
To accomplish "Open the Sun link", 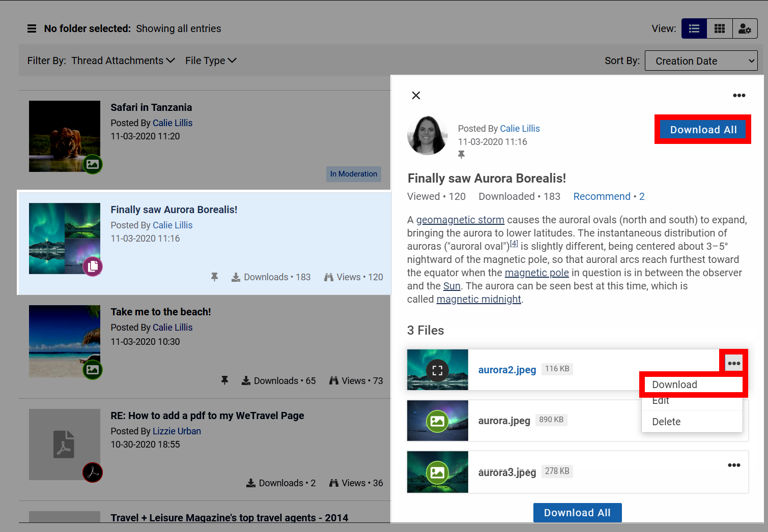I will [451, 286].
